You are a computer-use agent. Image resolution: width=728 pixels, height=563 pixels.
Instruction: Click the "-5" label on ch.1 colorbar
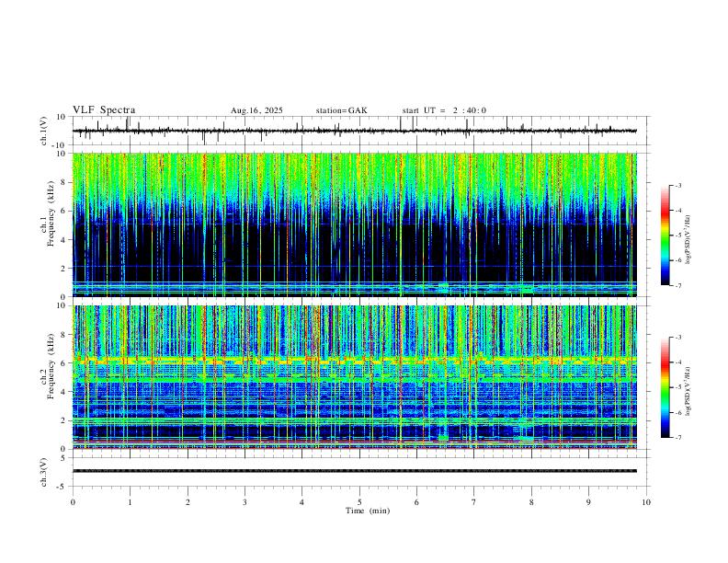pyautogui.click(x=678, y=236)
